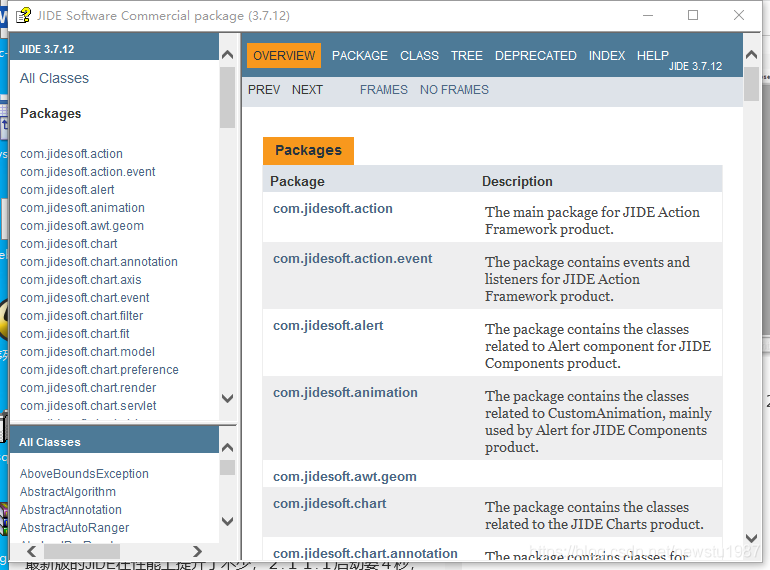Click the JIDE help window title icon
770x570 pixels.
coord(23,15)
